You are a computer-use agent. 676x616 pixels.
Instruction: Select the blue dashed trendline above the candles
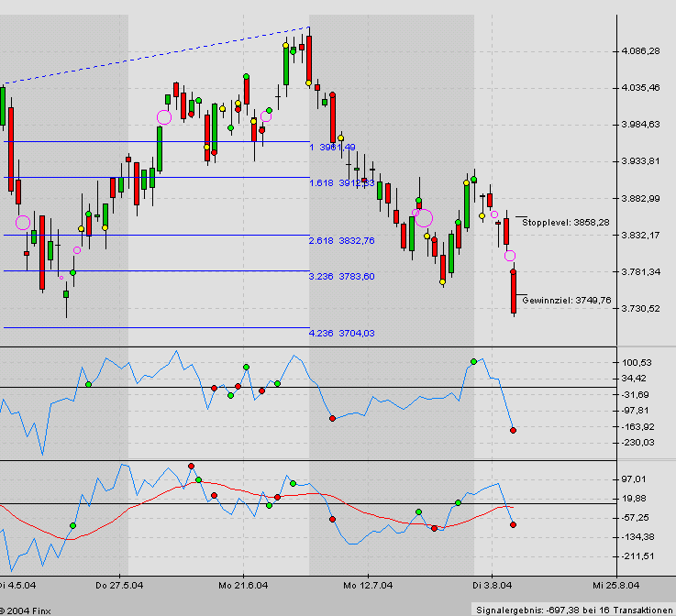[x=156, y=57]
